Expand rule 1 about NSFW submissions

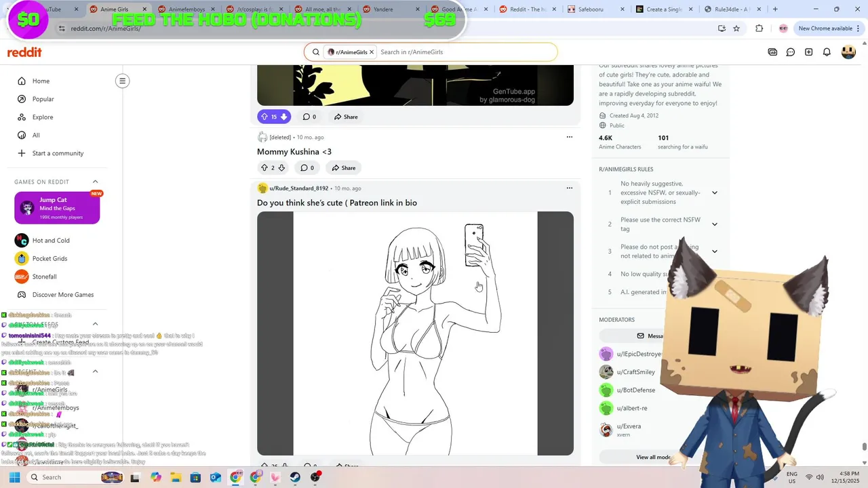(714, 192)
